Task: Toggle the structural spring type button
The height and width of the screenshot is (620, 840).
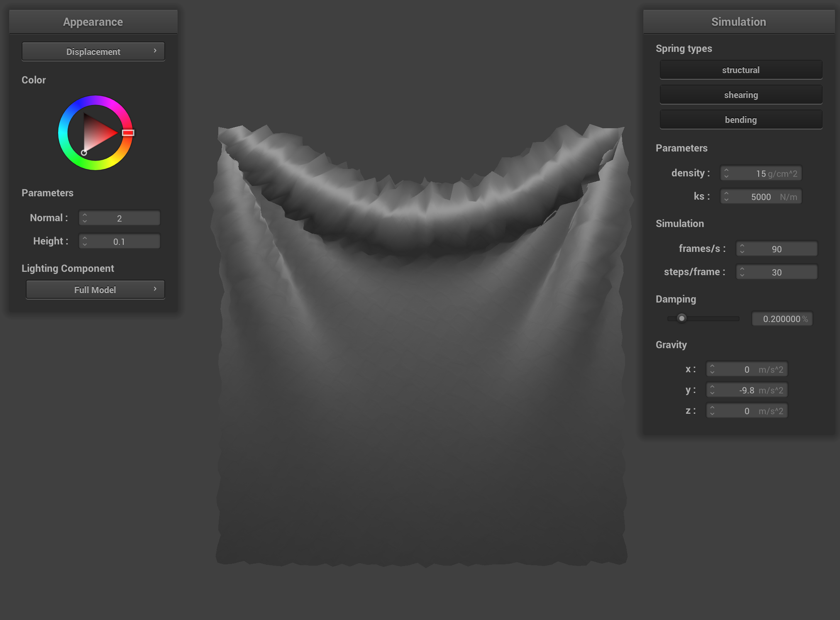Action: coord(740,70)
